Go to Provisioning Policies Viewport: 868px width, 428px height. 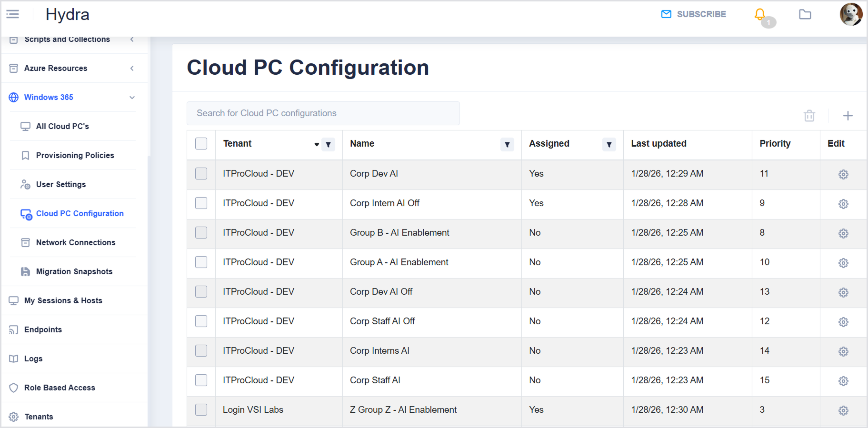[x=75, y=155]
